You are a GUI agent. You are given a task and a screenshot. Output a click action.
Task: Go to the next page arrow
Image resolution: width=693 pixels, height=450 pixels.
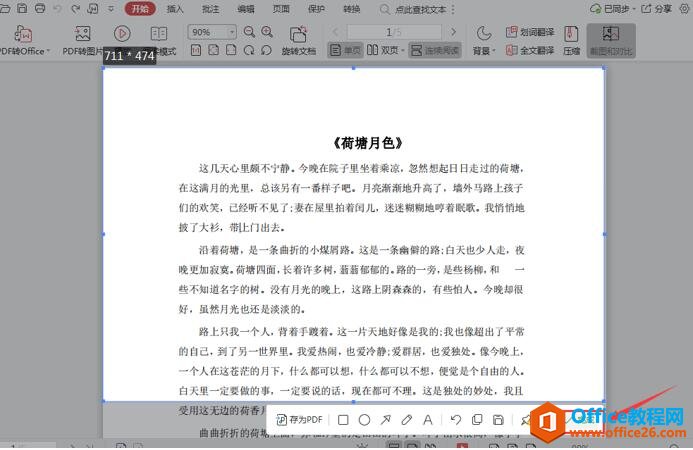tap(453, 32)
